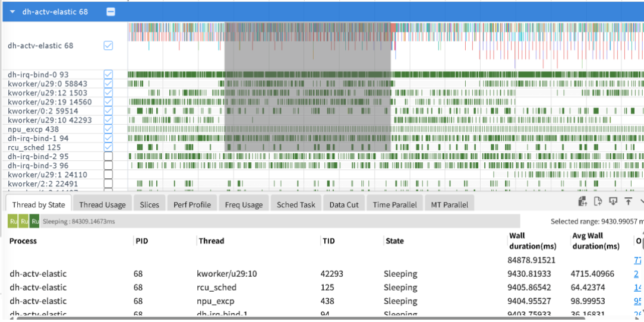
Task: Click the Thread column header
Action: [x=211, y=241]
